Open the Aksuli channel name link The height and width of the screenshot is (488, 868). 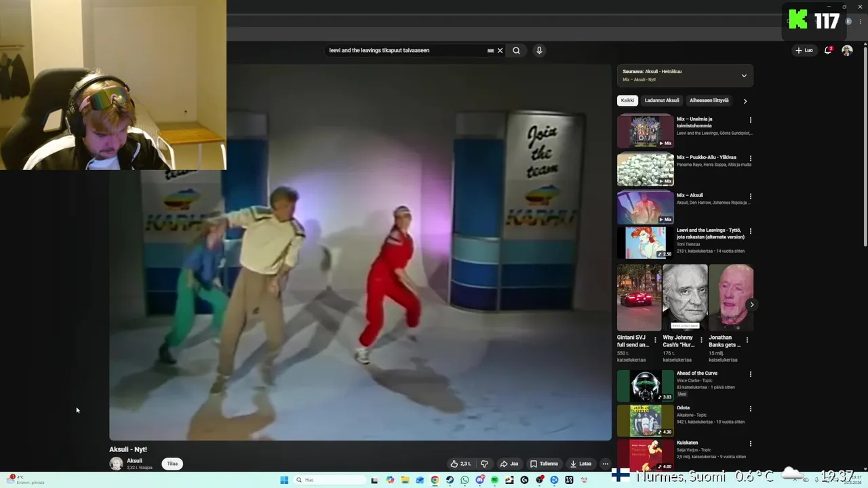[x=134, y=461]
